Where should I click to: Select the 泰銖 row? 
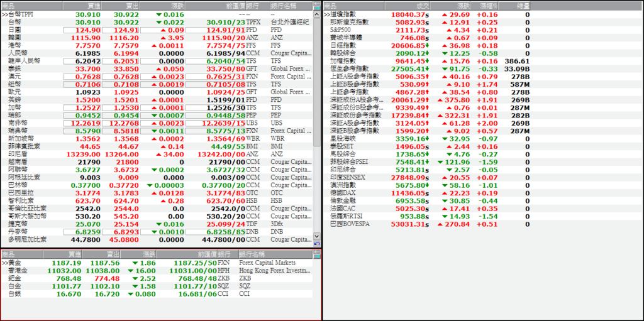(157, 68)
